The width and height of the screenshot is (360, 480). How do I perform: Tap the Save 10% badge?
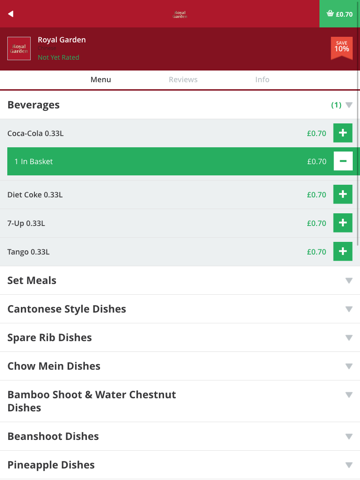tap(342, 48)
